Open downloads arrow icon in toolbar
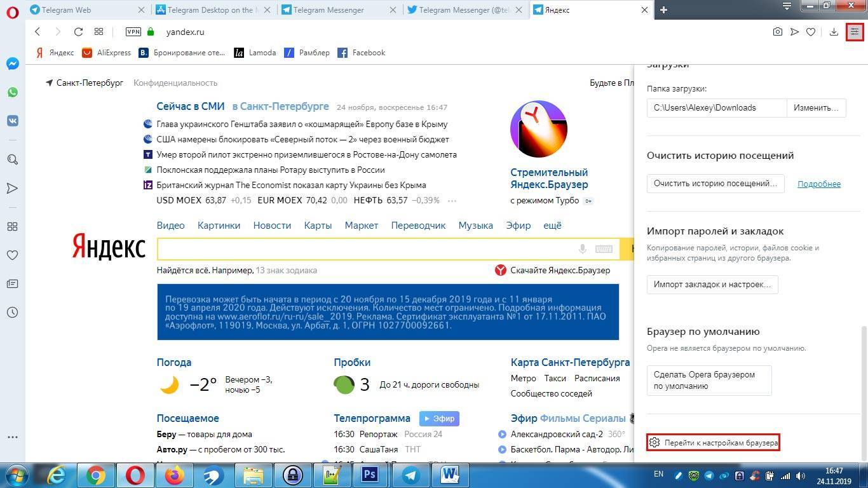The height and width of the screenshot is (488, 868). click(x=834, y=32)
